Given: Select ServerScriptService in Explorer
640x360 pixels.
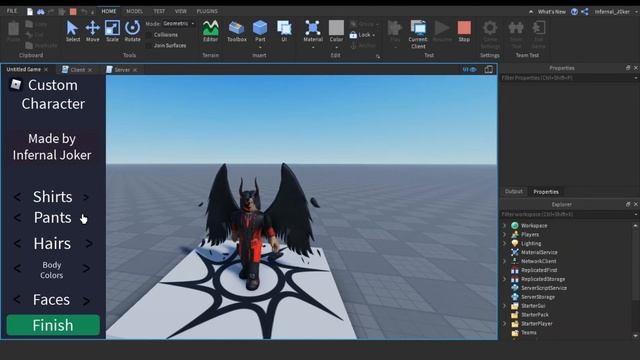Looking at the screenshot, I should [544, 288].
